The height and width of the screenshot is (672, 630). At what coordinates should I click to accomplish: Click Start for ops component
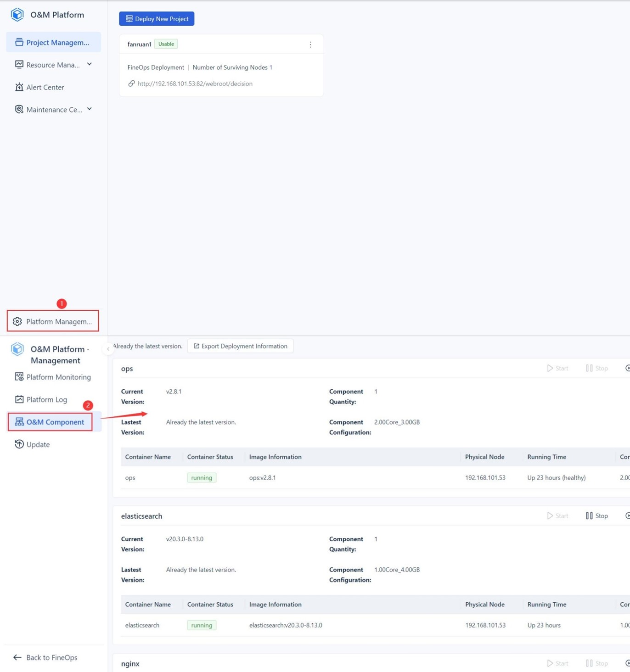coord(557,368)
